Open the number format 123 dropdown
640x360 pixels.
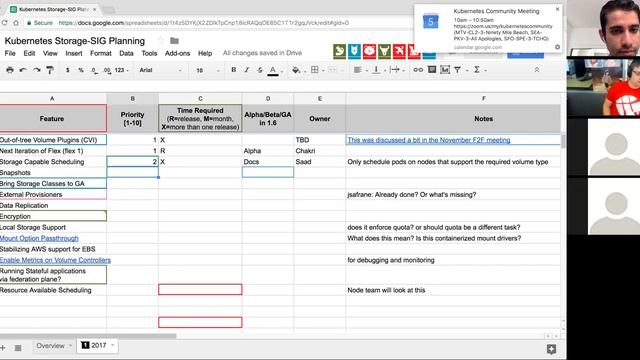[121, 70]
